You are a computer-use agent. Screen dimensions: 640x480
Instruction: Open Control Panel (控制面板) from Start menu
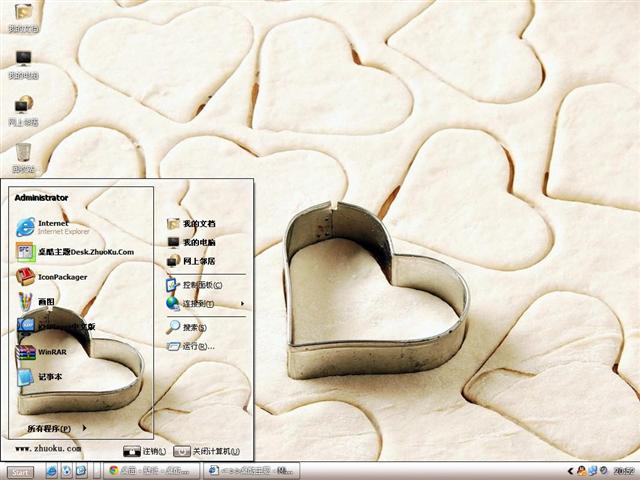[194, 284]
